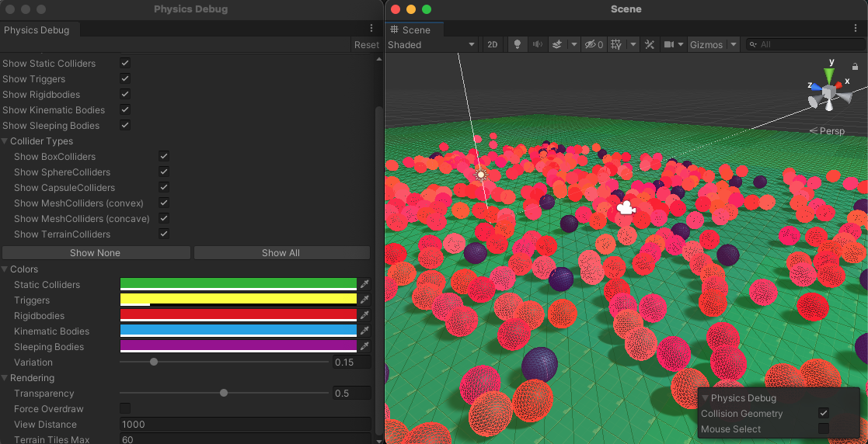Click the scene view rotation lock icon
Viewport: 868px width, 444px height.
(x=855, y=68)
